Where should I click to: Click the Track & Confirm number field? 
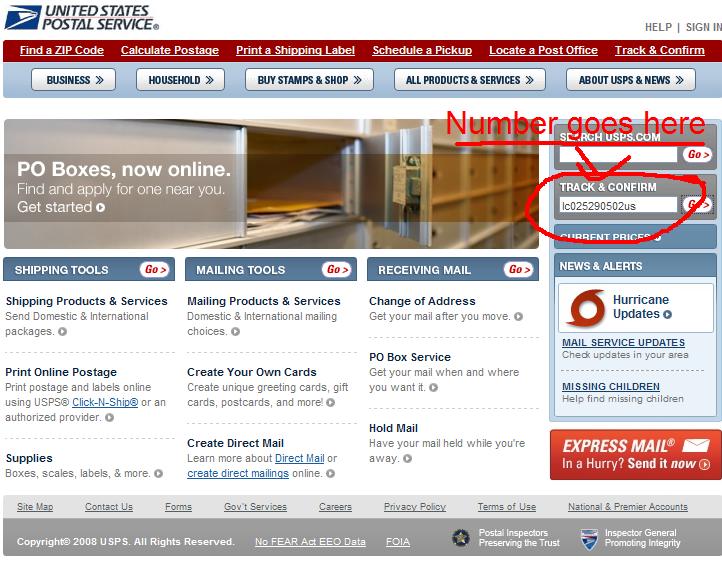pos(617,205)
